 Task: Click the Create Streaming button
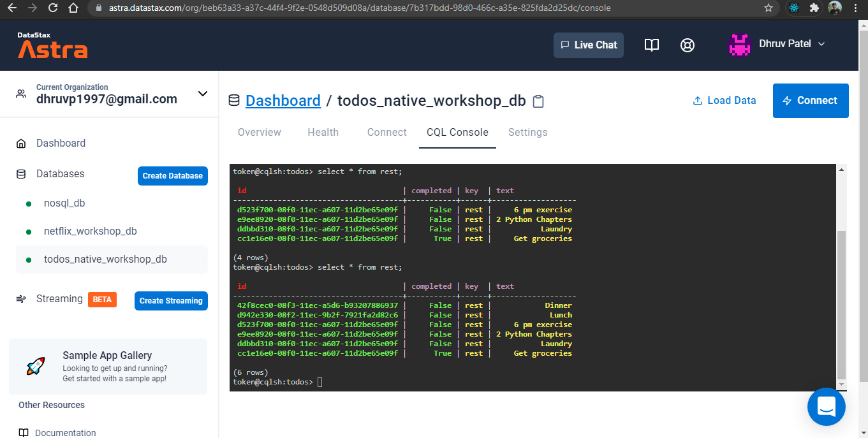pyautogui.click(x=171, y=301)
